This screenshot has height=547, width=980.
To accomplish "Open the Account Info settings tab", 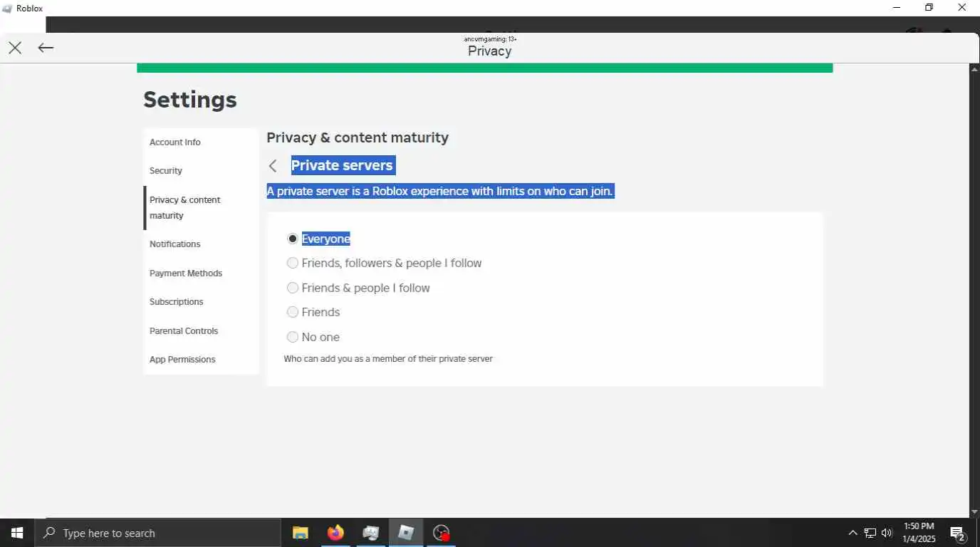I will pyautogui.click(x=201, y=142).
